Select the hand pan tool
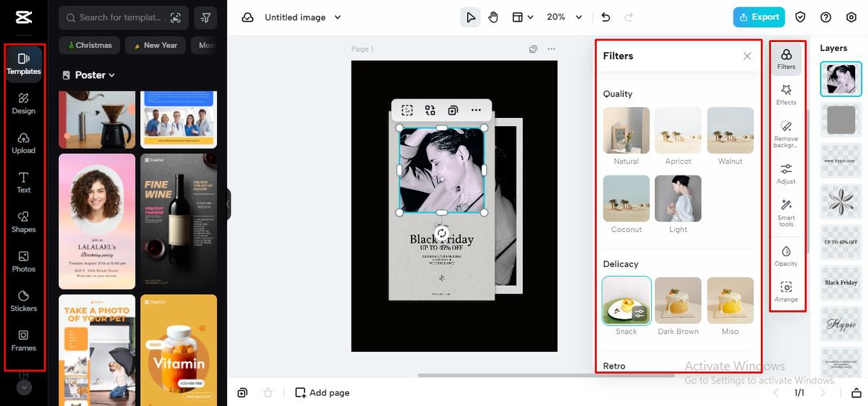 pos(493,17)
